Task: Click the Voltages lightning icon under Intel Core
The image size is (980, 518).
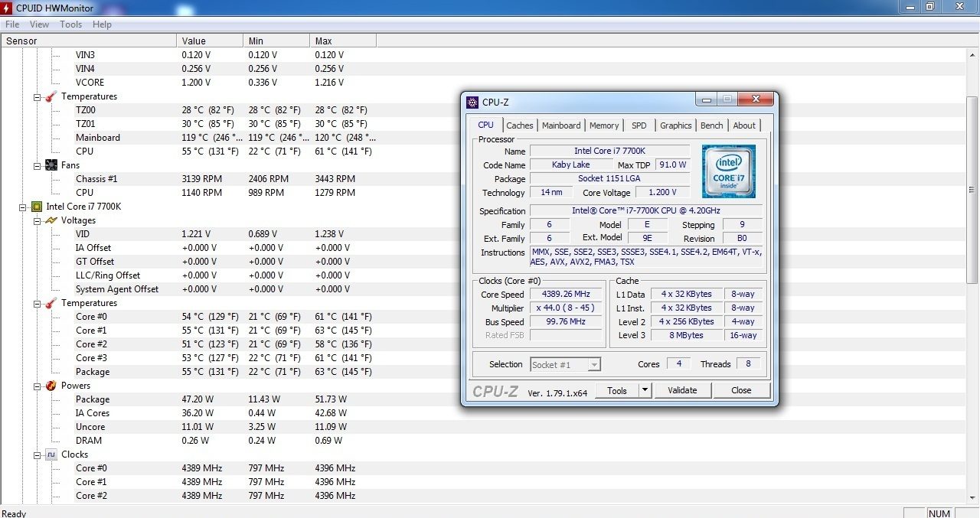Action: 51,220
